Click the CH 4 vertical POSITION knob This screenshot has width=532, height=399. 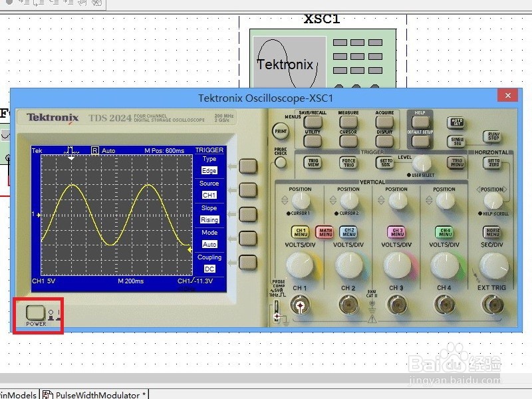pos(445,201)
